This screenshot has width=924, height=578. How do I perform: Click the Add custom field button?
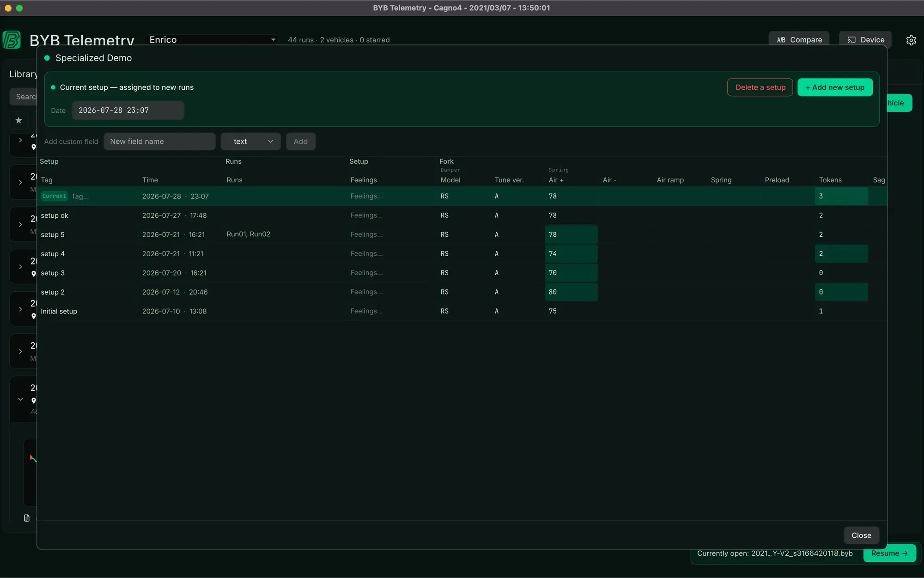tap(301, 141)
